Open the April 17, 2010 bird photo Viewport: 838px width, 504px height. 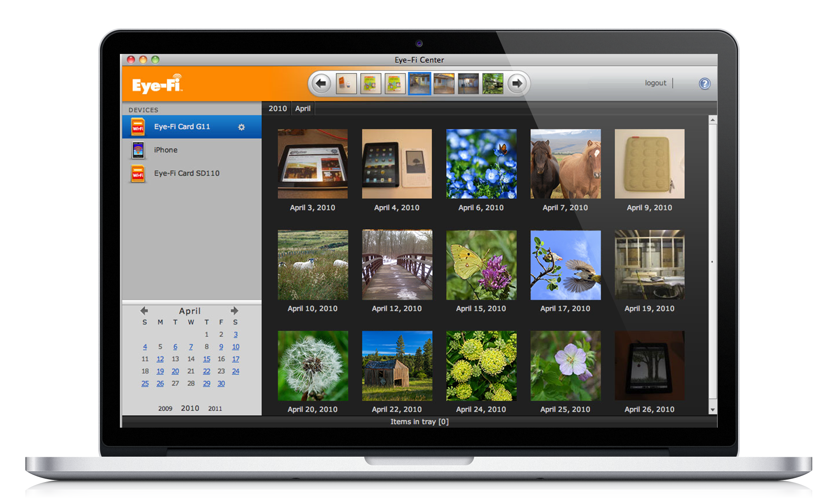pyautogui.click(x=565, y=265)
